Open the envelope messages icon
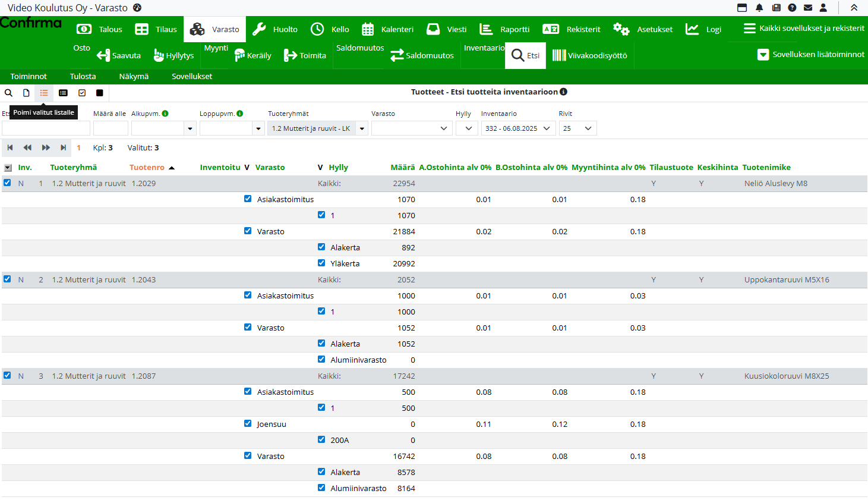868x500 pixels. [808, 8]
